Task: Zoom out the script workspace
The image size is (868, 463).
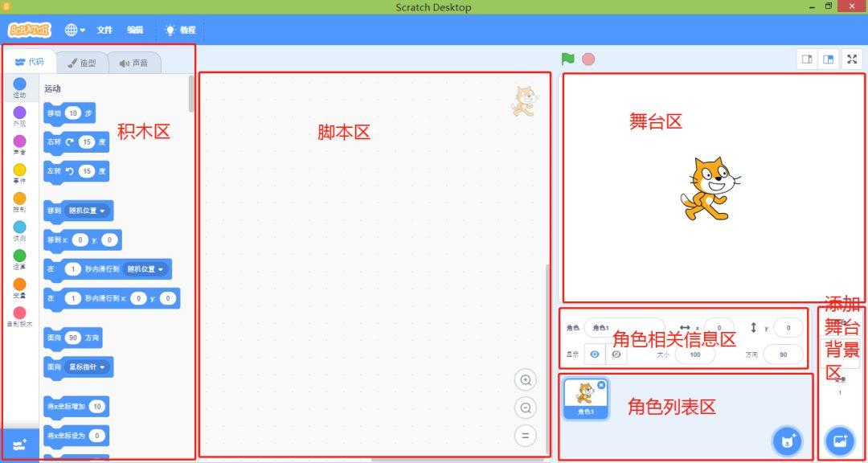Action: click(526, 408)
